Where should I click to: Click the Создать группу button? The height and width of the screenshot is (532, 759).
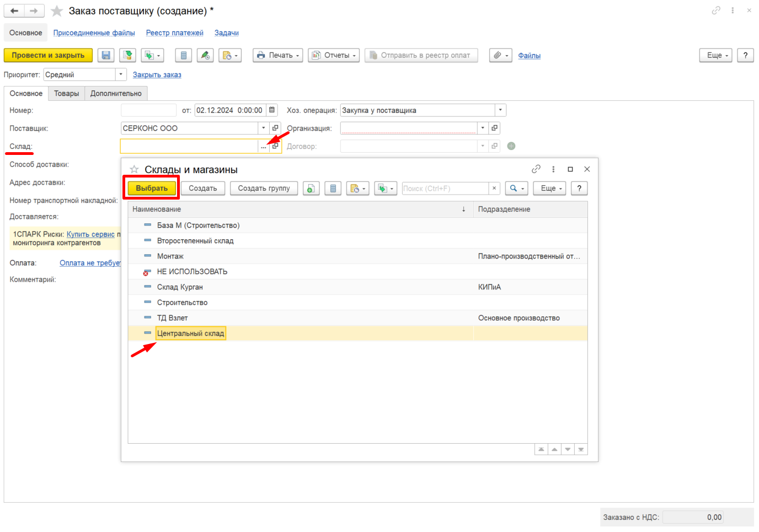coord(264,189)
